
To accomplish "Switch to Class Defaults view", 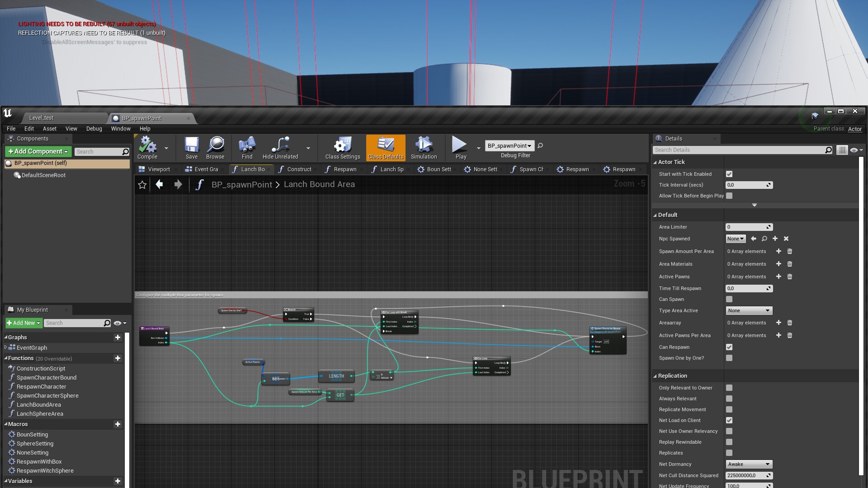I will coord(385,148).
